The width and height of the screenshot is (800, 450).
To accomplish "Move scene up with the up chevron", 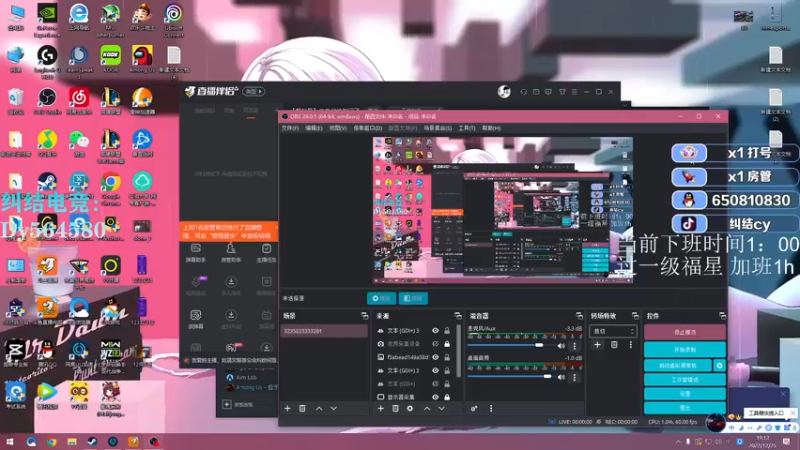I will [x=319, y=408].
